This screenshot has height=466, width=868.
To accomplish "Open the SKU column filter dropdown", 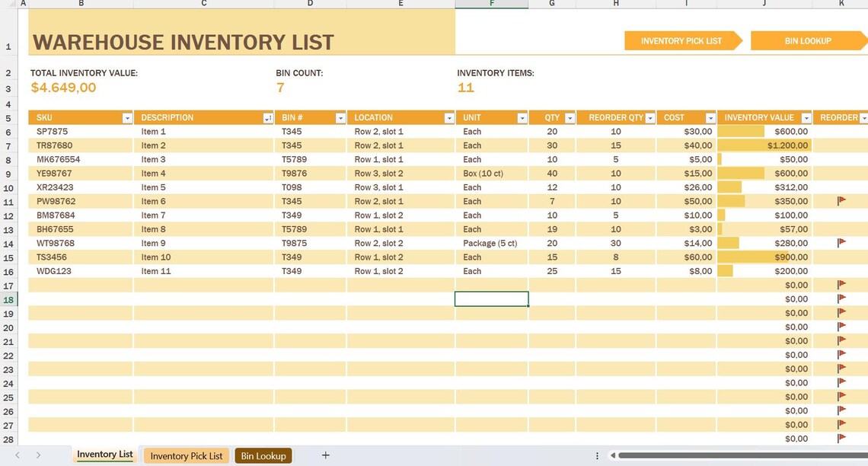I will [x=127, y=117].
